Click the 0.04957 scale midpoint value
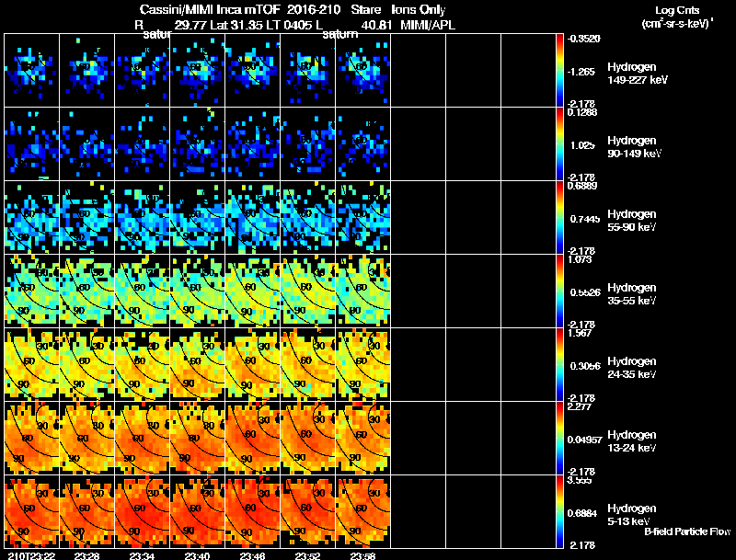This screenshot has height=560, width=736. coord(584,440)
